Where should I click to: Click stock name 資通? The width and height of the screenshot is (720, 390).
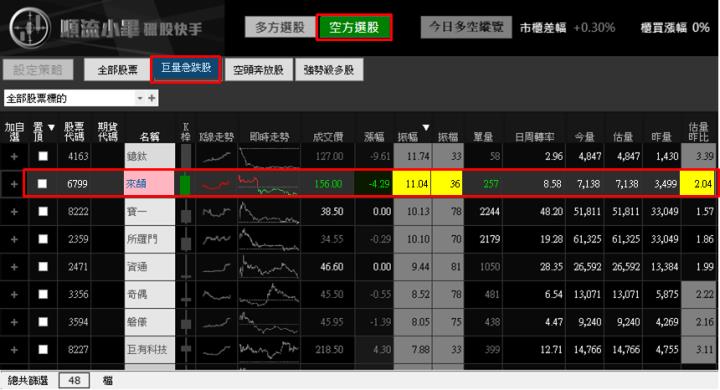tap(137, 266)
